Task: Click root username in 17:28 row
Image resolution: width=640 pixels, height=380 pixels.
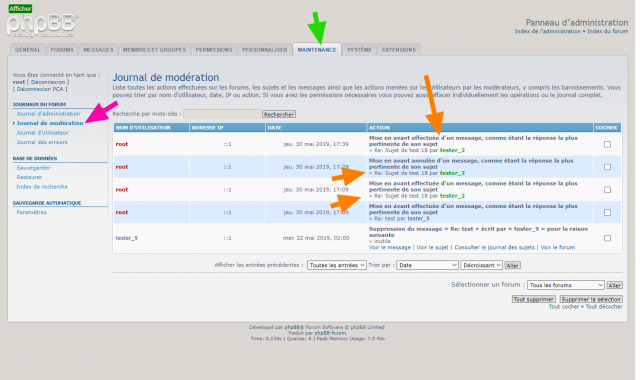Action: (122, 167)
